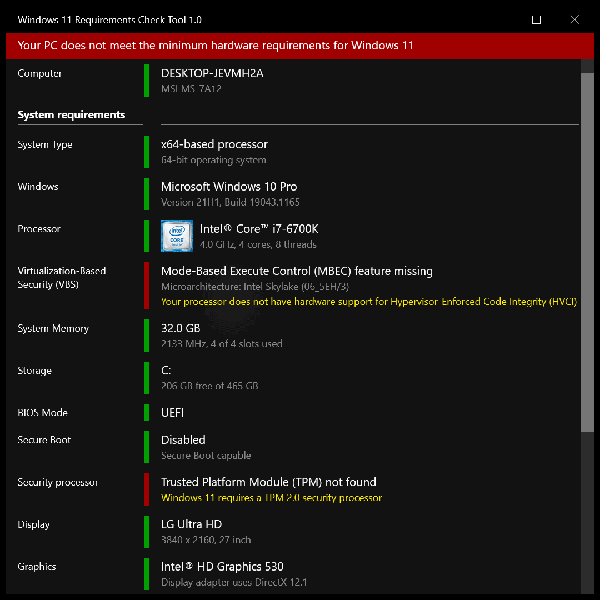Click the red status bar beside Virtualization-Based Security
This screenshot has width=600, height=600.
pyautogui.click(x=146, y=285)
